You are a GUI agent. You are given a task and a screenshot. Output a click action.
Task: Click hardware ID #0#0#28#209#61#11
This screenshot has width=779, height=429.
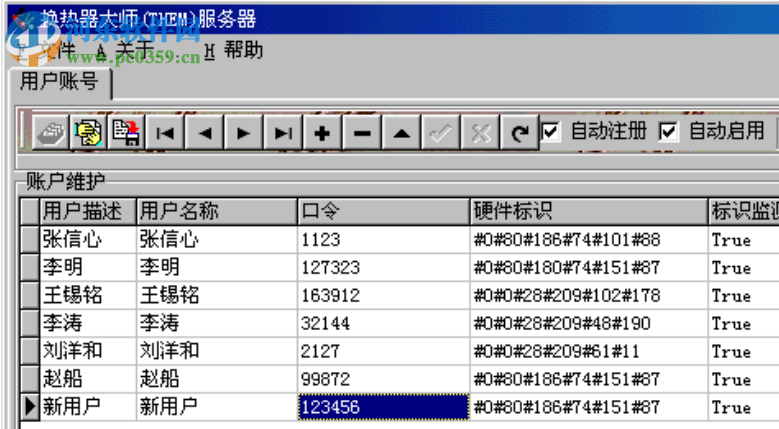(589, 352)
